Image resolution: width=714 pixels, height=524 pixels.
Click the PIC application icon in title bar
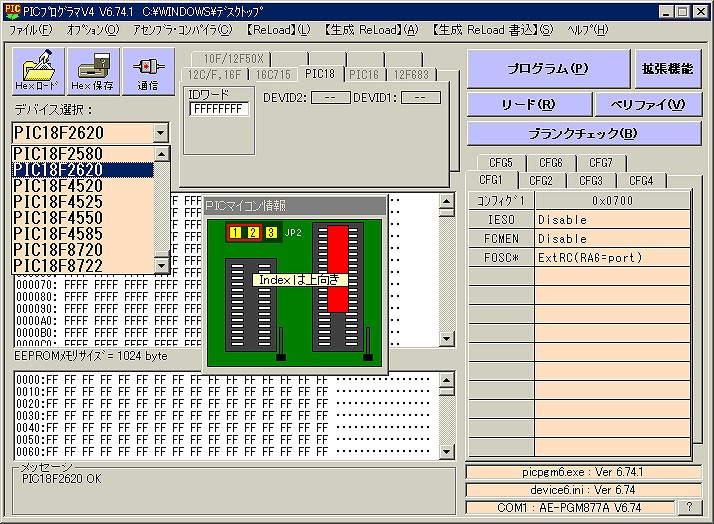(11, 10)
